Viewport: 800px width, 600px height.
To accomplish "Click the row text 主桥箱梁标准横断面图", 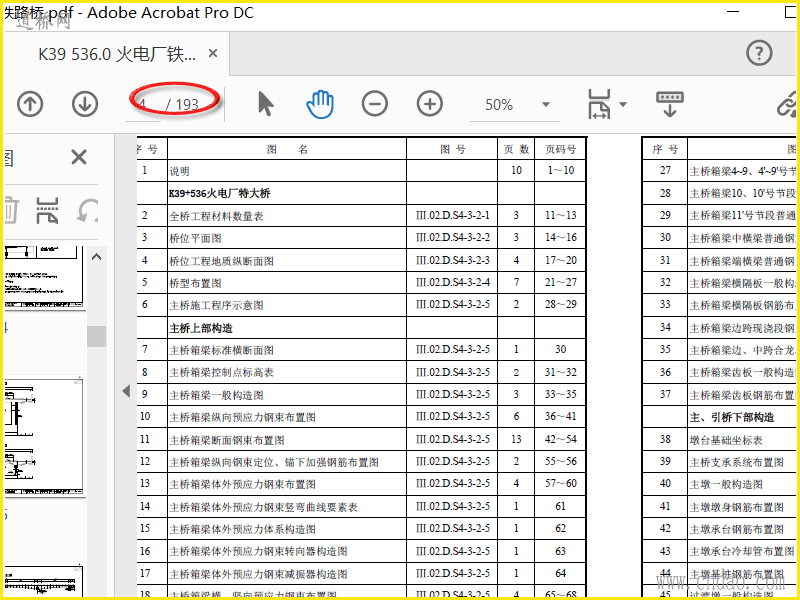I will coord(221,350).
